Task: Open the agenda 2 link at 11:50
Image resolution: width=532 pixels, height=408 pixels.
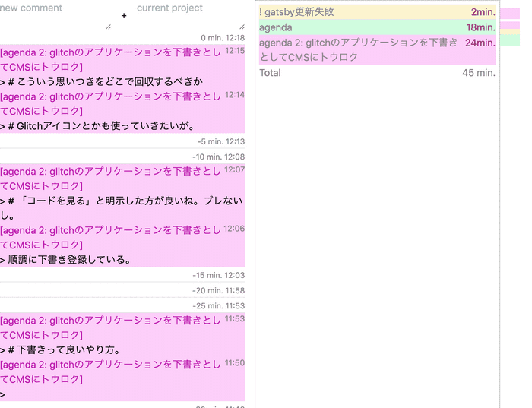Action: click(x=111, y=372)
